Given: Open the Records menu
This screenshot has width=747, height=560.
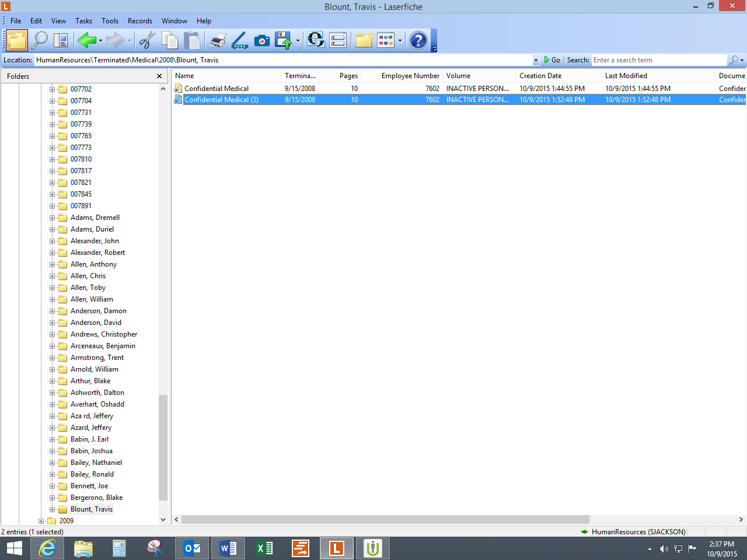Looking at the screenshot, I should [x=140, y=21].
